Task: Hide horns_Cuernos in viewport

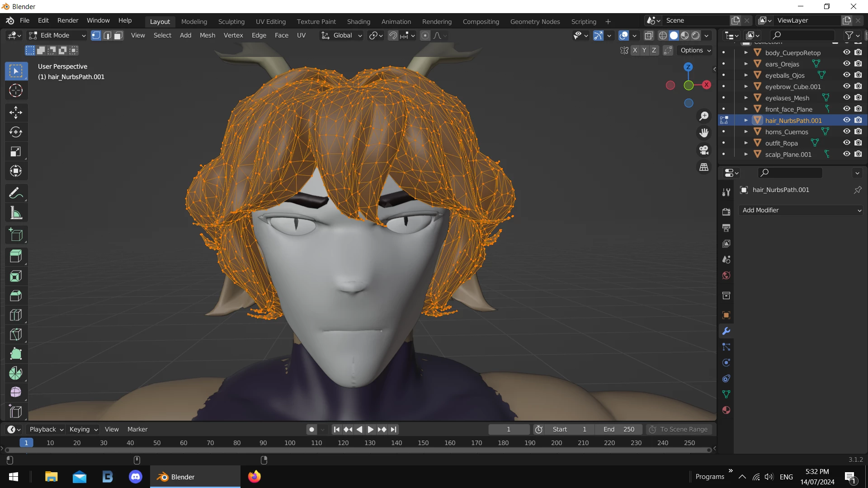Action: click(847, 131)
